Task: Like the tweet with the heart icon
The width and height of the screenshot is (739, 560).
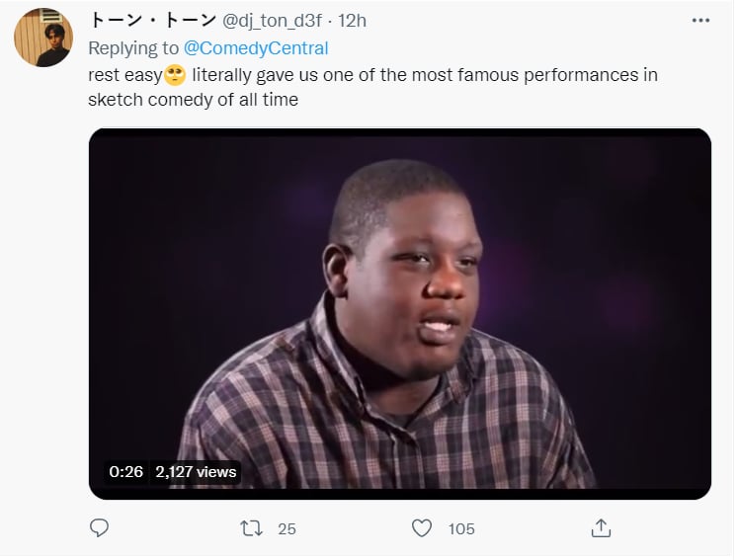Action: pyautogui.click(x=421, y=528)
